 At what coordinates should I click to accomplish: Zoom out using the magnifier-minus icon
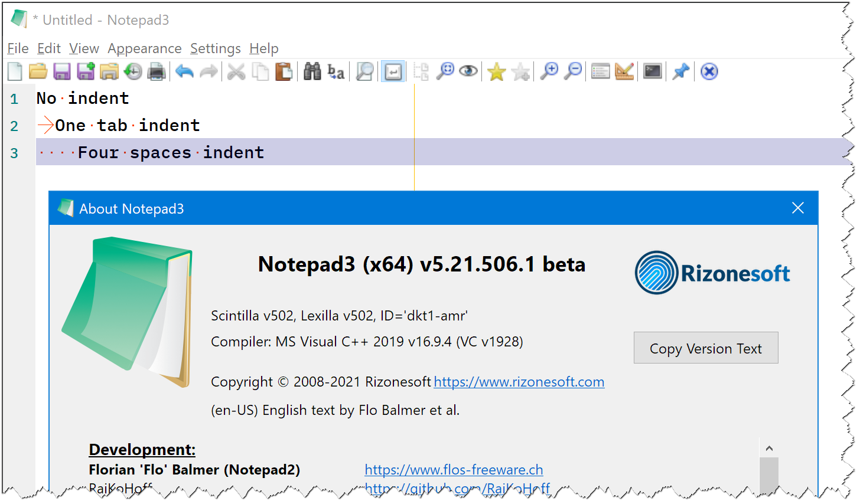tap(573, 71)
